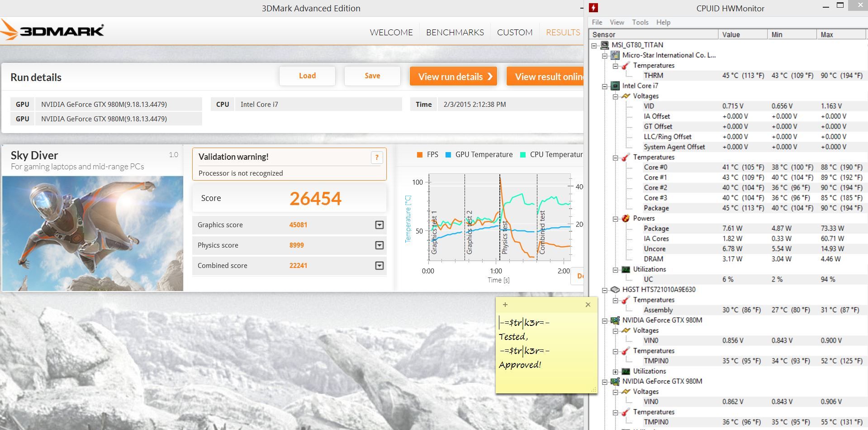Click the Intel Core i7 Temperatures thermometer icon

pos(626,157)
